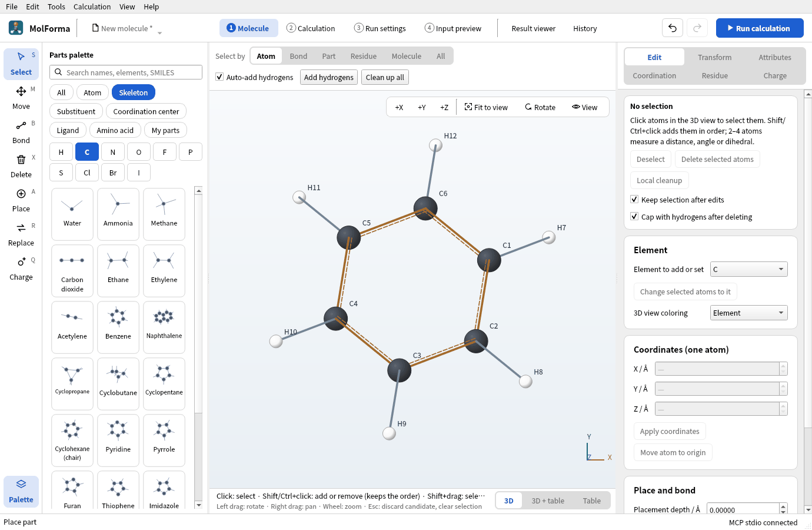
Task: Click the Z coordinate stepper arrow
Action: click(x=783, y=409)
